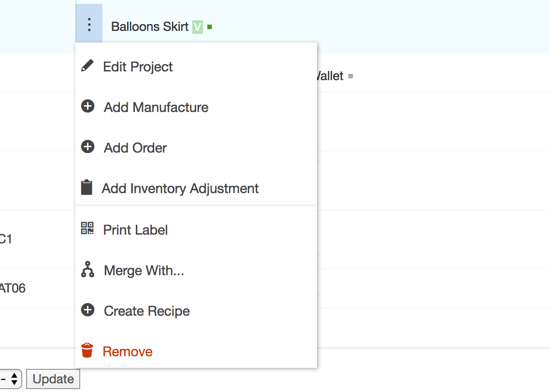Click the three-dot kebab menu button
Viewport: 549px width, 392px height.
[x=89, y=24]
